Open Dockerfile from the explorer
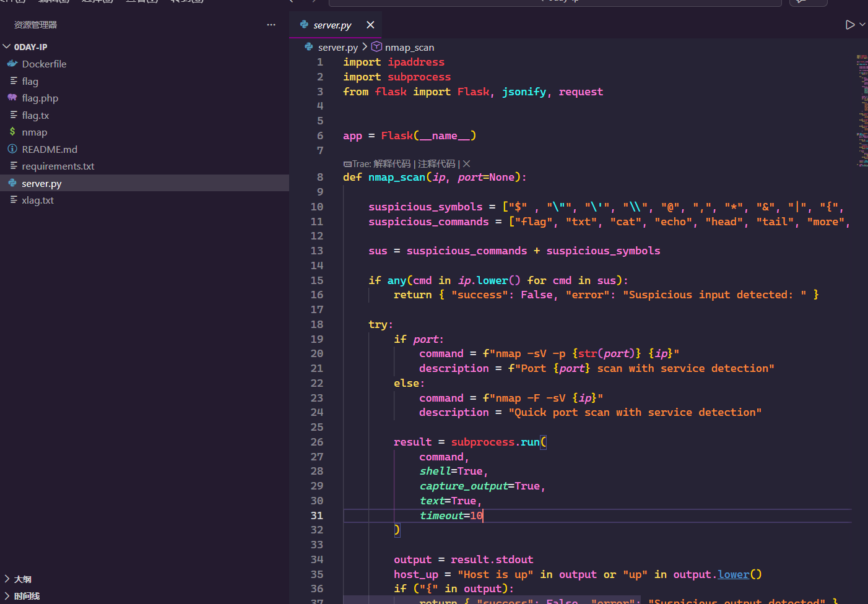 [x=44, y=64]
